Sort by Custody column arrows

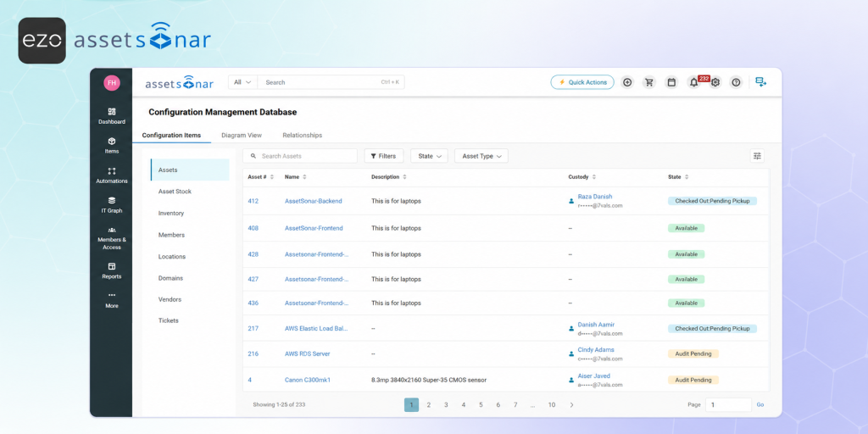[594, 177]
